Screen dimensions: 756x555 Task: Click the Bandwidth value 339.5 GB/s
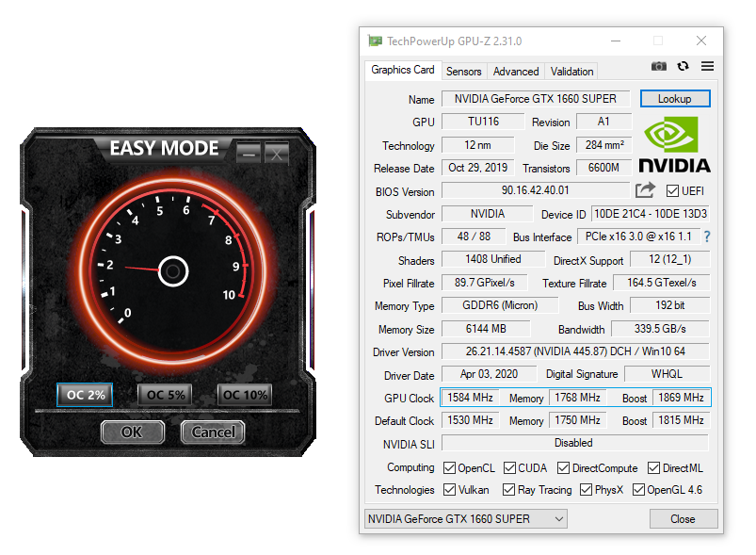tap(661, 329)
